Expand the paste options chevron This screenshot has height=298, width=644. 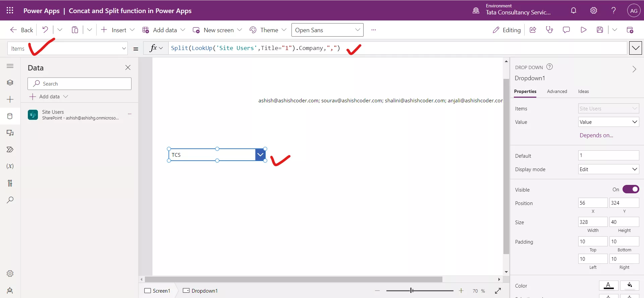(90, 30)
